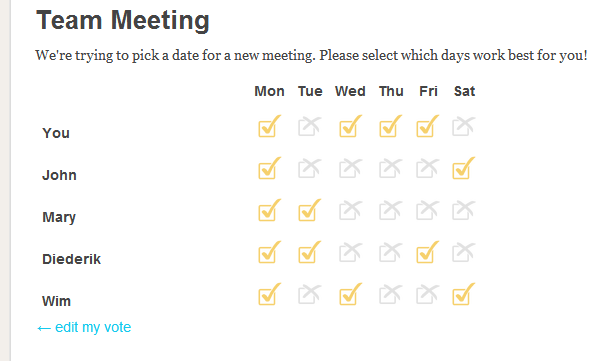This screenshot has width=604, height=361.
Task: Toggle your Friday availability checkbox
Action: click(428, 126)
